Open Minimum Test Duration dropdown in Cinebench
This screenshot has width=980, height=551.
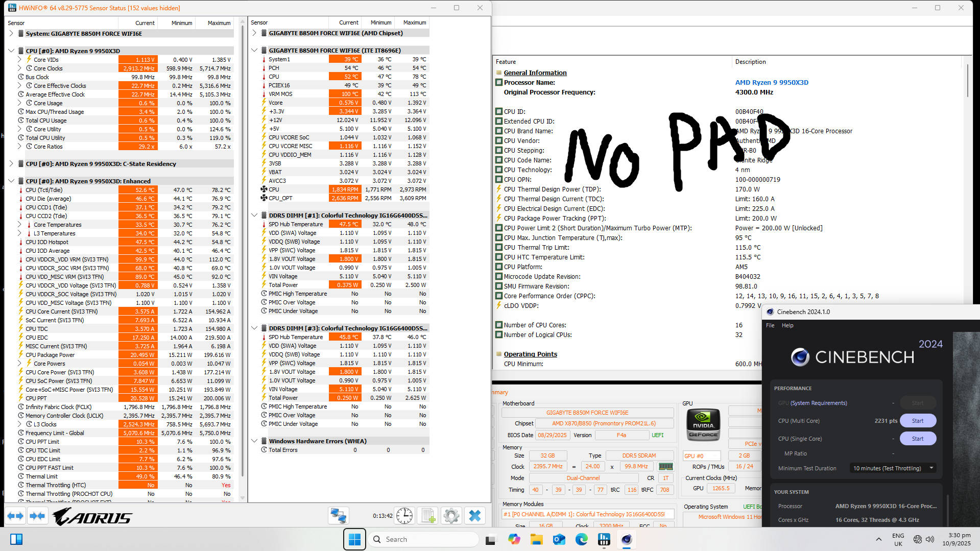coord(893,468)
